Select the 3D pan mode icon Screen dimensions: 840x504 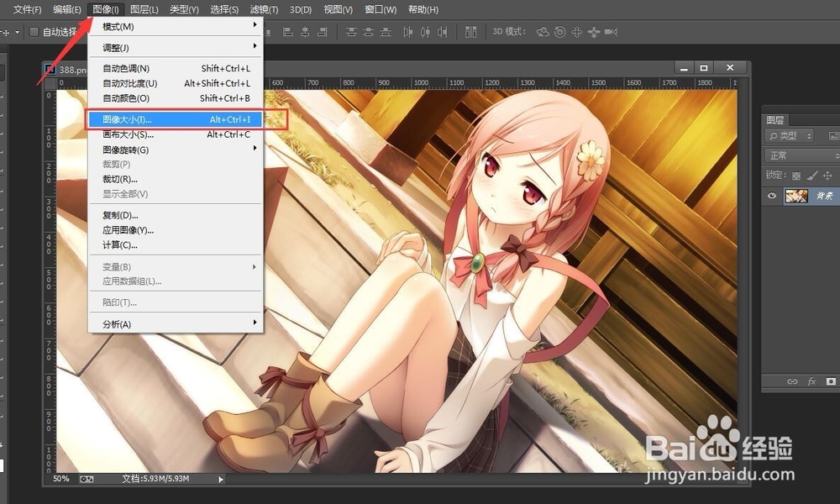pos(577,32)
